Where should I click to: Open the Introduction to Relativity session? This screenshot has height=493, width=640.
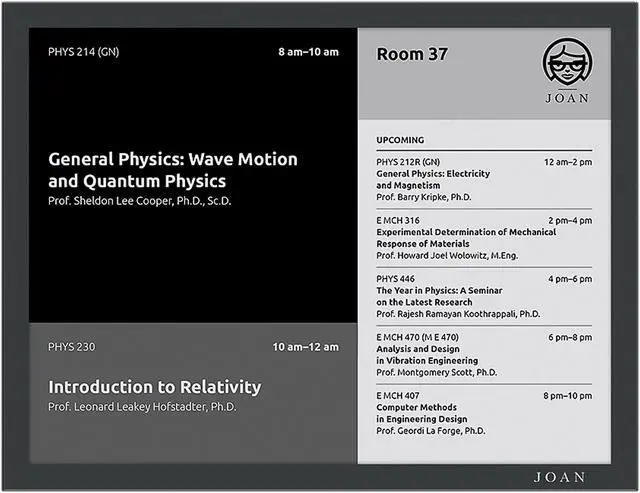click(x=154, y=386)
